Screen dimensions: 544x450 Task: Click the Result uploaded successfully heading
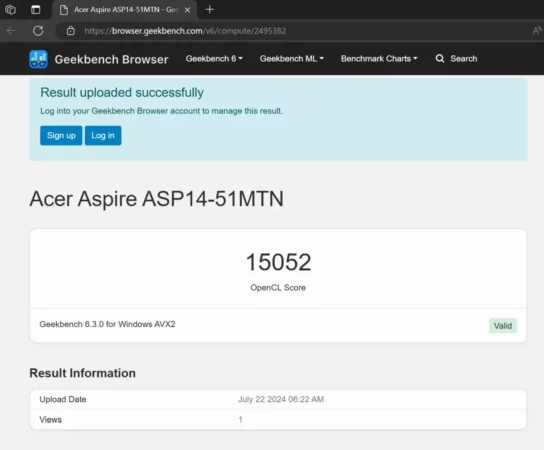[x=122, y=93]
